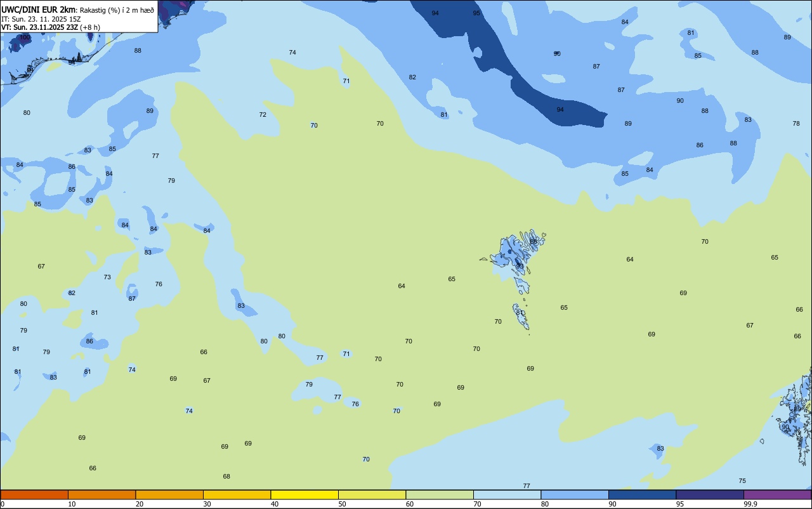Pick the 70–80 pale blue legend swatch
This screenshot has height=509, width=812.
(507, 494)
